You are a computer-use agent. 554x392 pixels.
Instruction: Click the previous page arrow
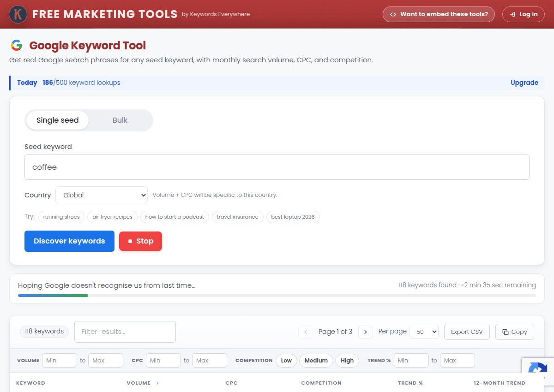coord(306,332)
